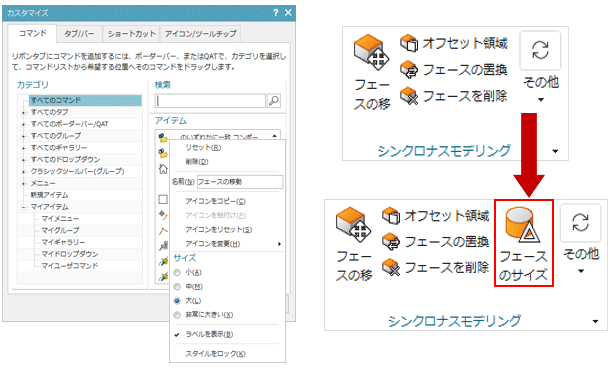Image resolution: width=612 pixels, height=368 pixels.
Task: Choose スタイルをロック(K) menu entry
Action: tap(215, 354)
